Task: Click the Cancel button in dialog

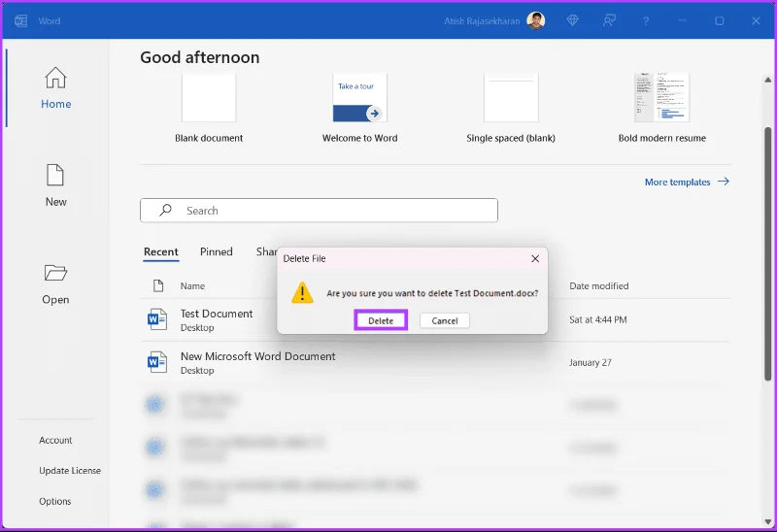Action: click(x=445, y=320)
